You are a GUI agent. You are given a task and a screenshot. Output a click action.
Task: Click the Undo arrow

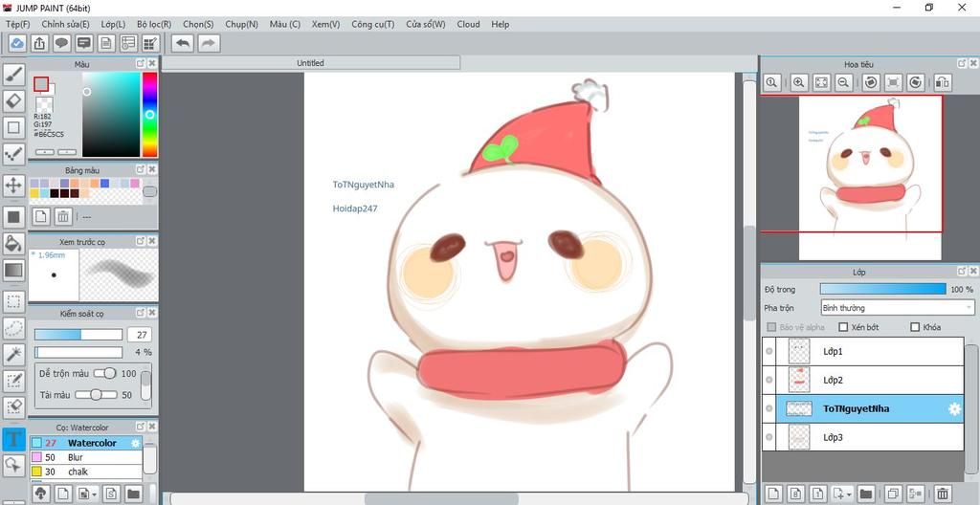pyautogui.click(x=183, y=43)
